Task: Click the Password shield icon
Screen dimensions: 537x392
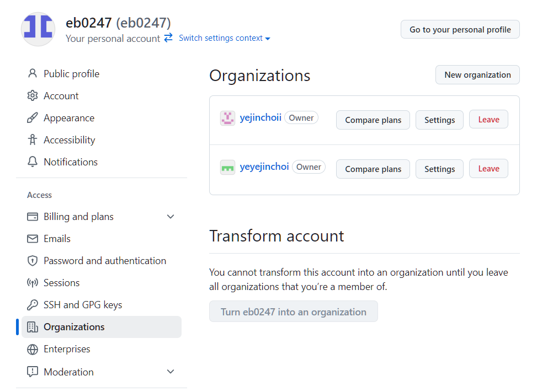Action: (x=33, y=261)
